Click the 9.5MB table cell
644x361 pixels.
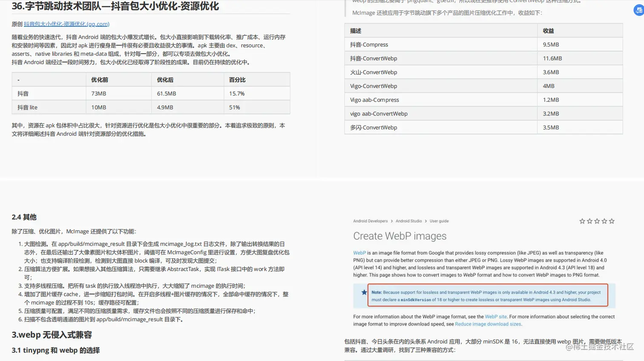[580, 45]
